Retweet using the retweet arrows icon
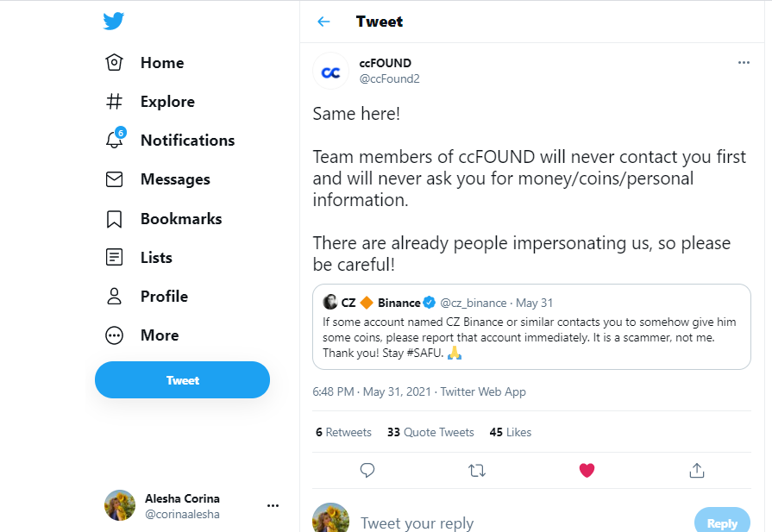 point(477,471)
